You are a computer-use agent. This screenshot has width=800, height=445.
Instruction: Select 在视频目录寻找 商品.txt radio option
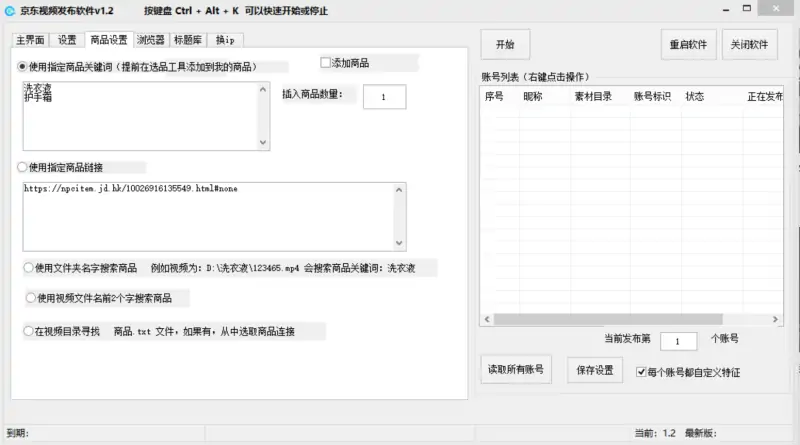click(x=28, y=331)
